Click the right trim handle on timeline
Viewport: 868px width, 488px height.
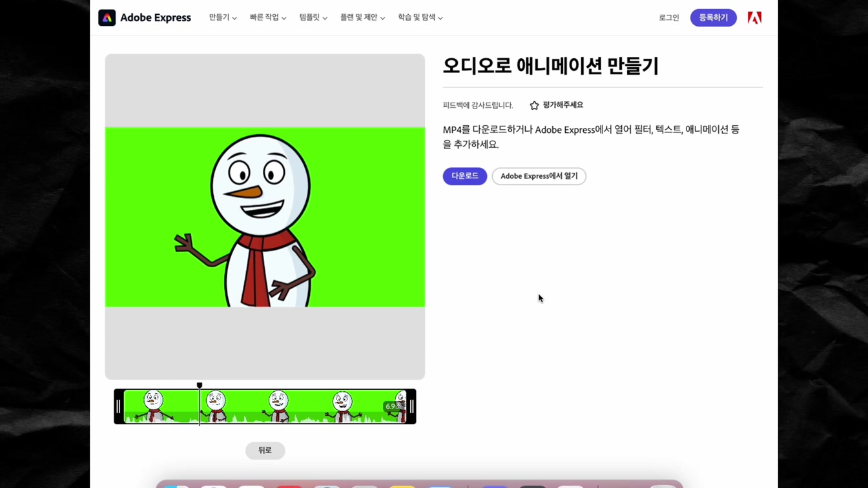411,407
